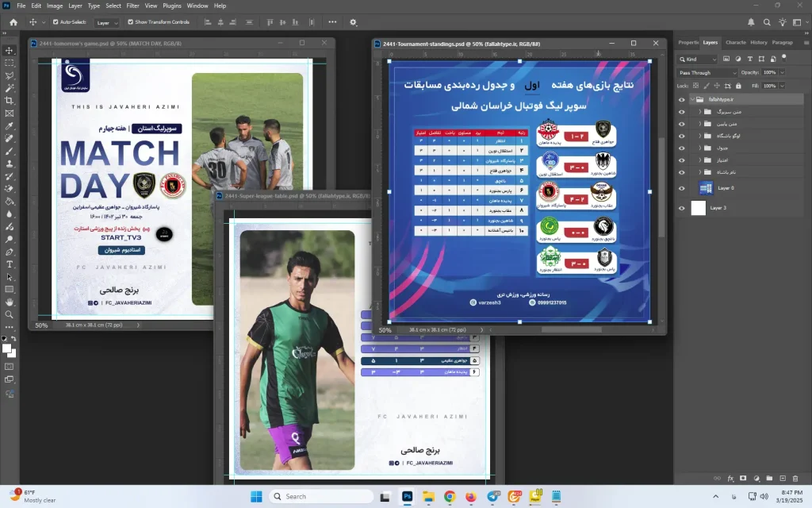Filter layers by type layers (T icon)
812x508 pixels.
tap(750, 59)
